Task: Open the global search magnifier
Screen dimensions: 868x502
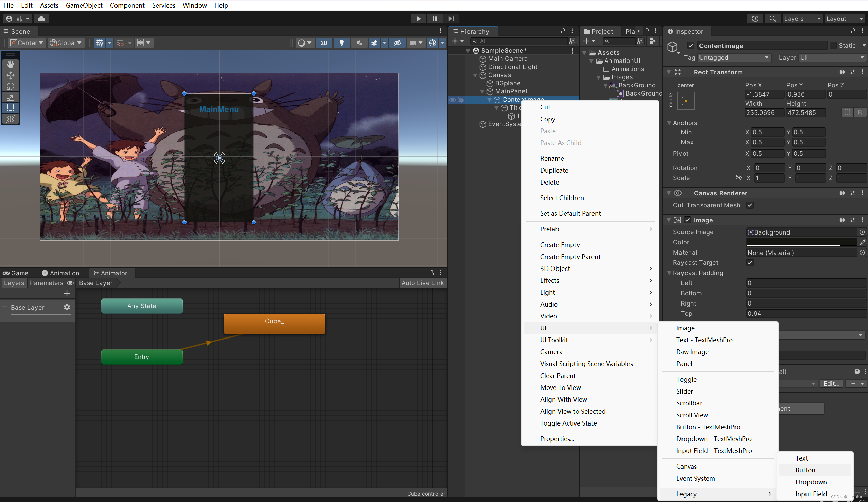Action: click(x=773, y=19)
